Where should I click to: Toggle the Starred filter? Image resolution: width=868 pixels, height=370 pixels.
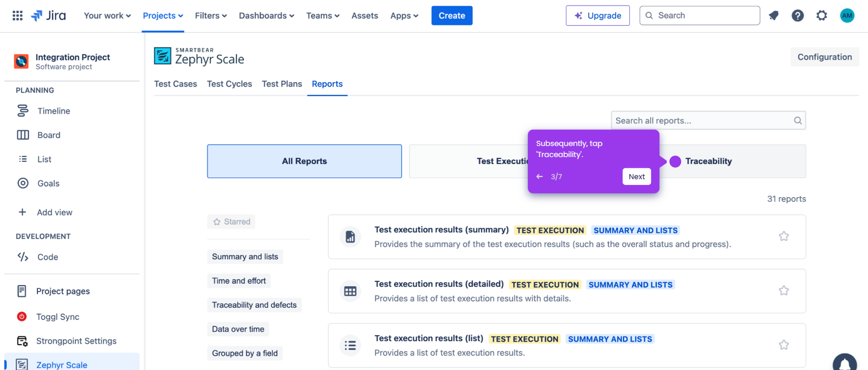[x=231, y=222]
